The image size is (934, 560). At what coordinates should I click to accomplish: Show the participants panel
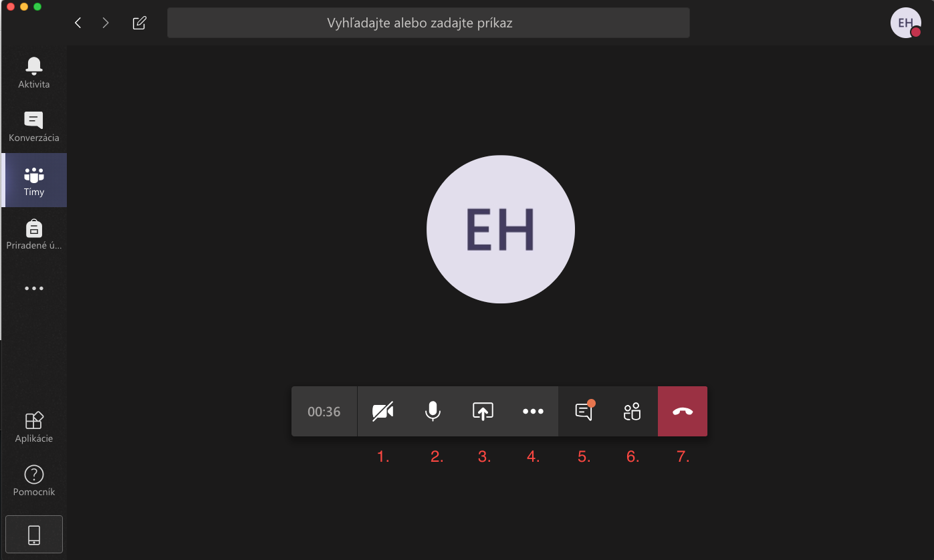tap(632, 412)
